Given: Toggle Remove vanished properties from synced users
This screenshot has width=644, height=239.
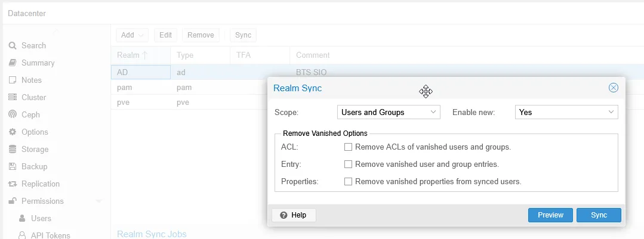Looking at the screenshot, I should tap(349, 181).
